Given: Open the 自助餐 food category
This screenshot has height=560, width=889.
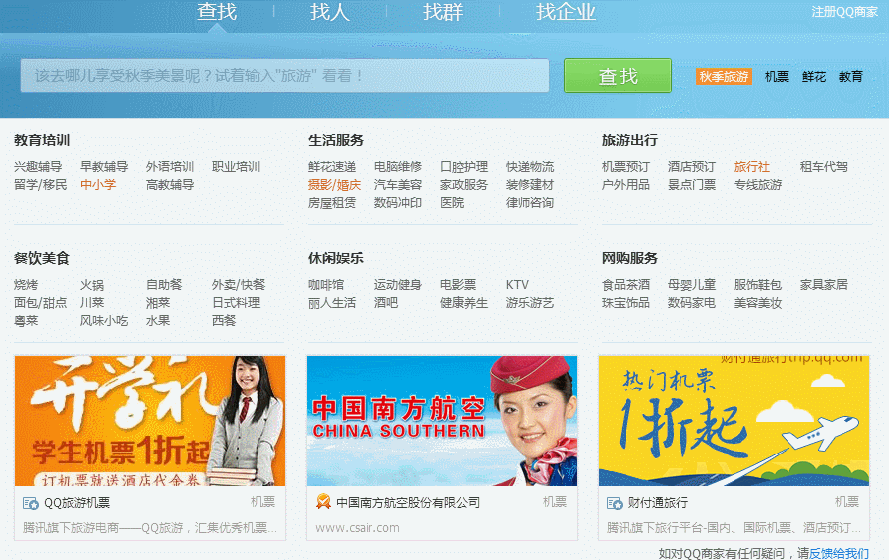Looking at the screenshot, I should point(164,285).
